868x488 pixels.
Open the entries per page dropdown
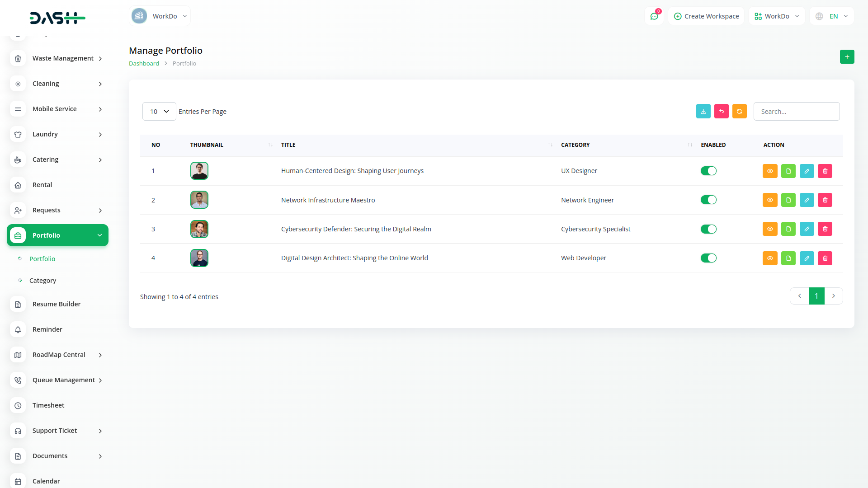[159, 112]
